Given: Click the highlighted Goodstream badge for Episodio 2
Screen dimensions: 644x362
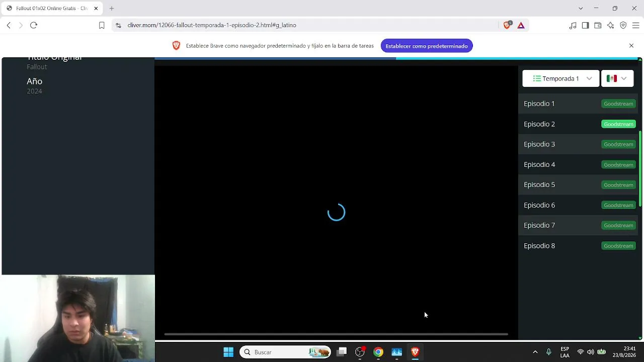Looking at the screenshot, I should pos(618,124).
